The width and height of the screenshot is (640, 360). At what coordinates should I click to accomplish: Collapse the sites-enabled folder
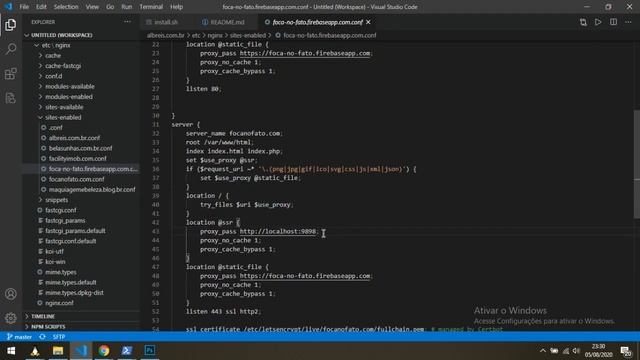(x=63, y=118)
